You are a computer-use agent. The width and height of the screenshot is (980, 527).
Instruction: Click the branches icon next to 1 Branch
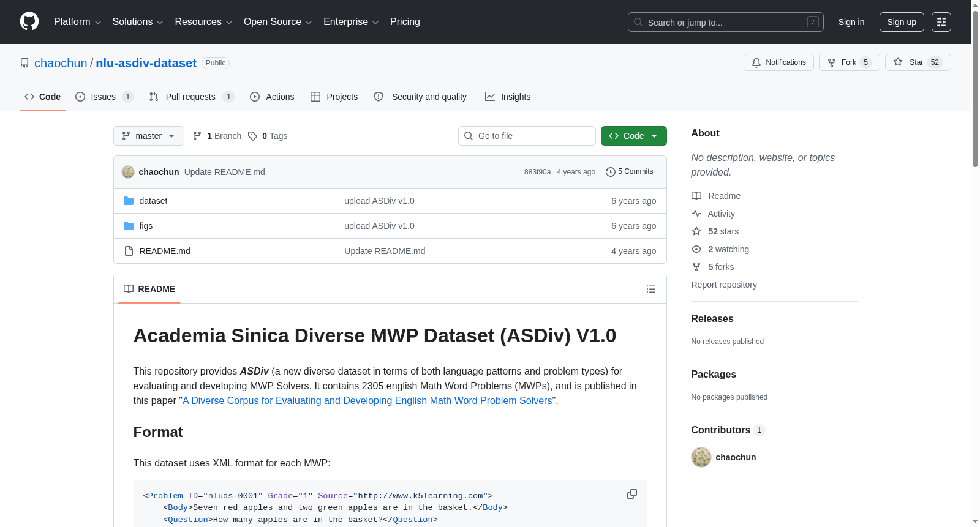(197, 136)
